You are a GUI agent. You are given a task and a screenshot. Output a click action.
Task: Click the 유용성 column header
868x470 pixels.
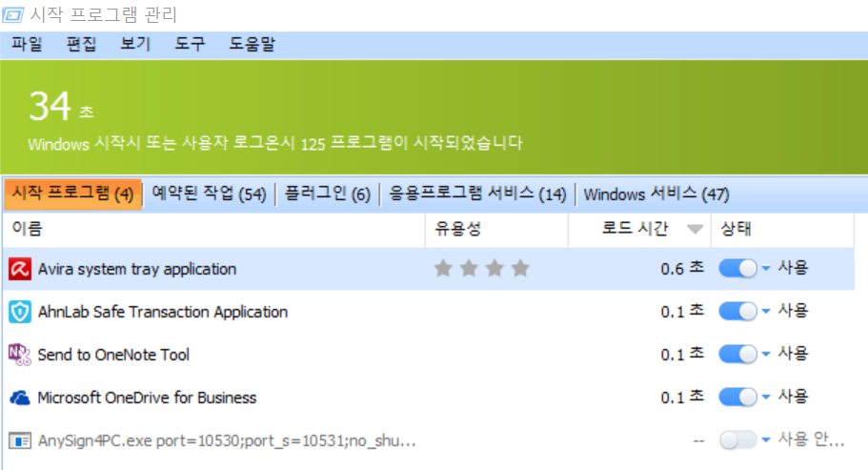(456, 229)
